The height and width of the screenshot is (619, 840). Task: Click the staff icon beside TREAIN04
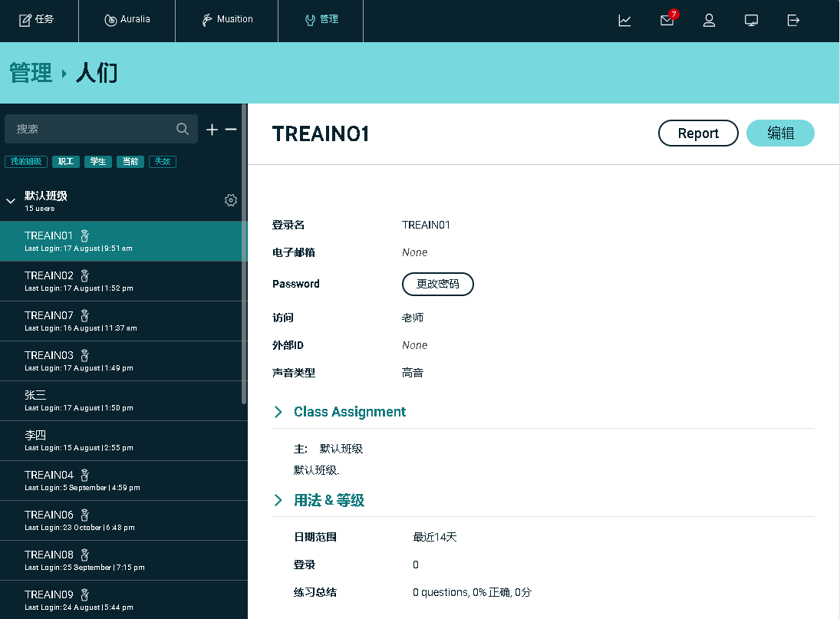coord(84,475)
